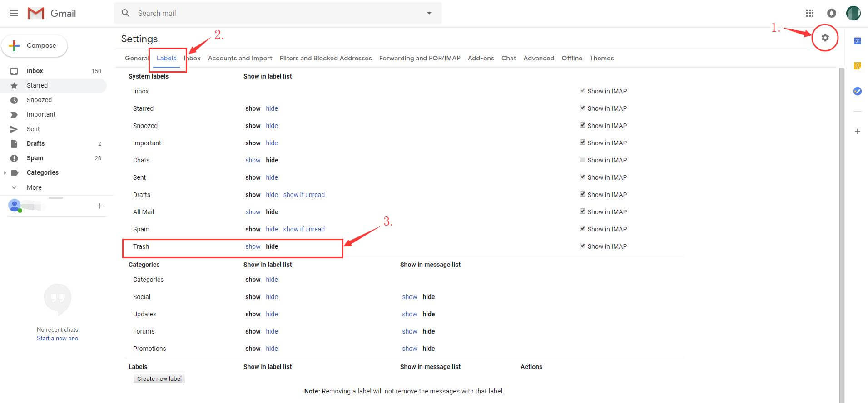Screen dimensions: 868x403
Task: Click hide for Starred label
Action: click(x=272, y=108)
